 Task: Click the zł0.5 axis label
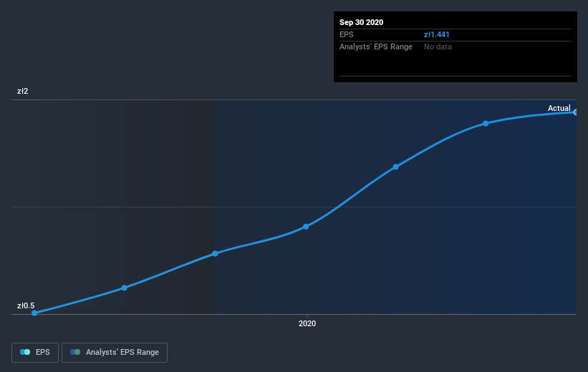point(26,305)
